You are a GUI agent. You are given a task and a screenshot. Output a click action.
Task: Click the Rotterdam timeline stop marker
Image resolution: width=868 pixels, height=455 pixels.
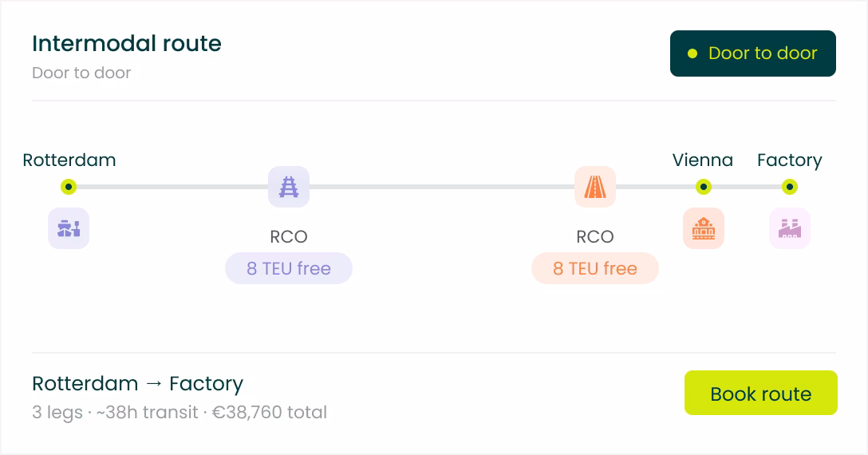(x=69, y=187)
